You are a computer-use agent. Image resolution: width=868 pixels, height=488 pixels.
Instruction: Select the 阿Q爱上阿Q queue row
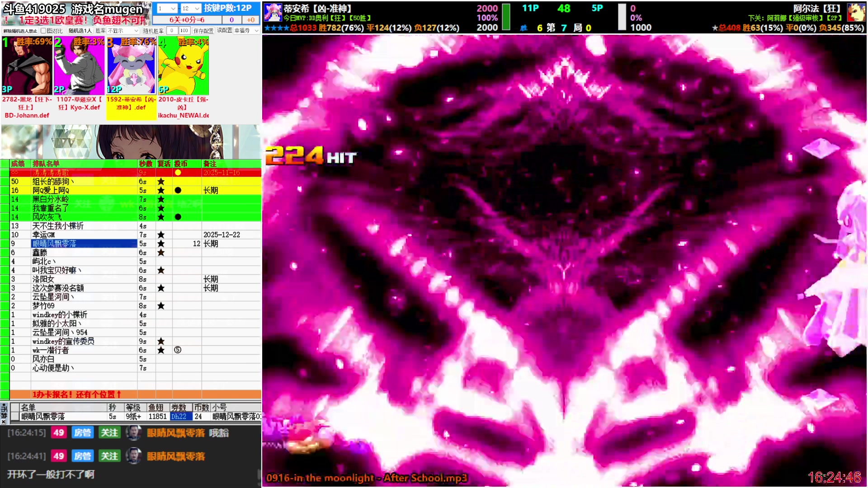(136, 190)
